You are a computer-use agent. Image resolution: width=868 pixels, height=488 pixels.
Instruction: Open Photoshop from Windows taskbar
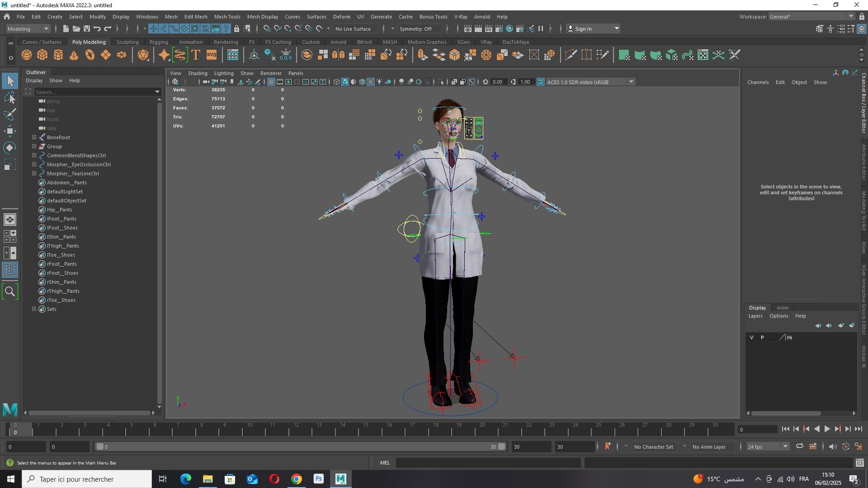319,479
